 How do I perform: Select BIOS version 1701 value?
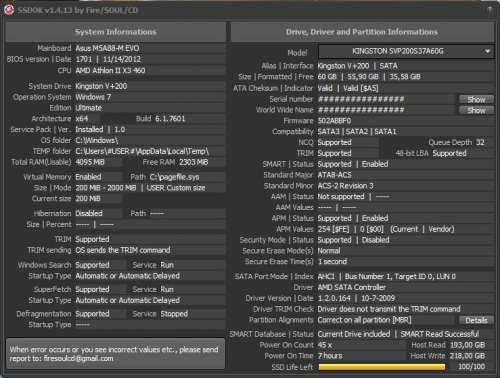tap(84, 59)
